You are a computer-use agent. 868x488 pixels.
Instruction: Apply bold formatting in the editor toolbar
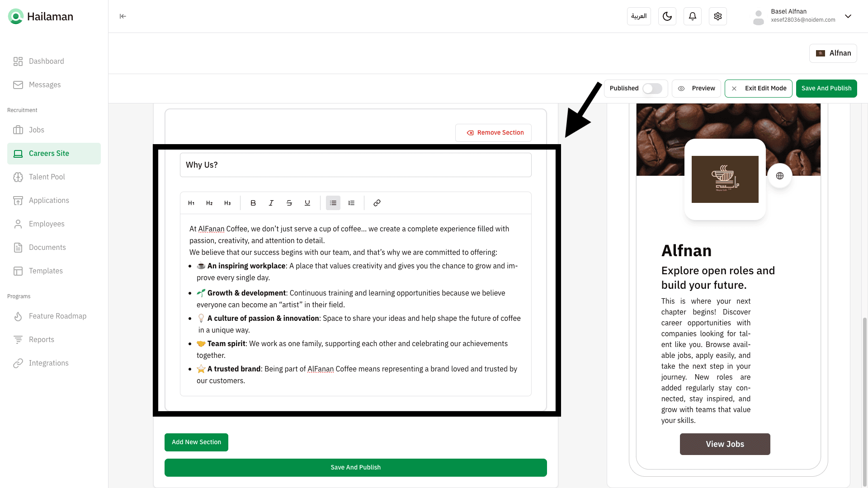[253, 203]
